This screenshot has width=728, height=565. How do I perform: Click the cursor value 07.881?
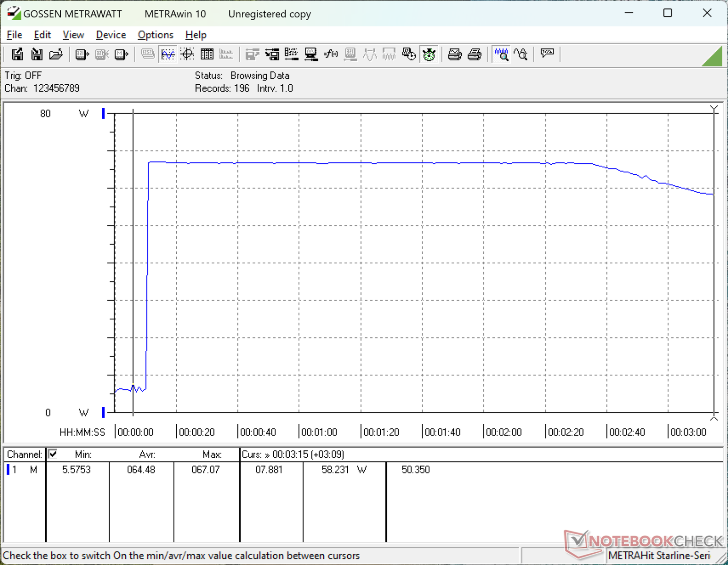pyautogui.click(x=269, y=470)
